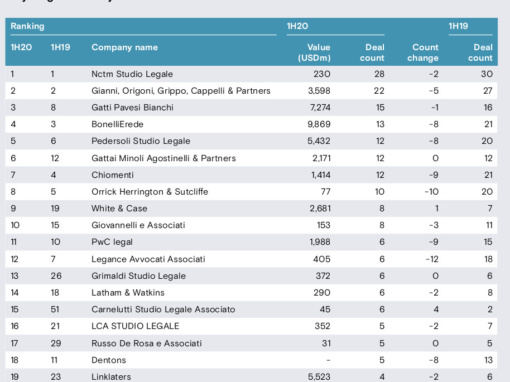Click the Chiomenti row name

112,175
